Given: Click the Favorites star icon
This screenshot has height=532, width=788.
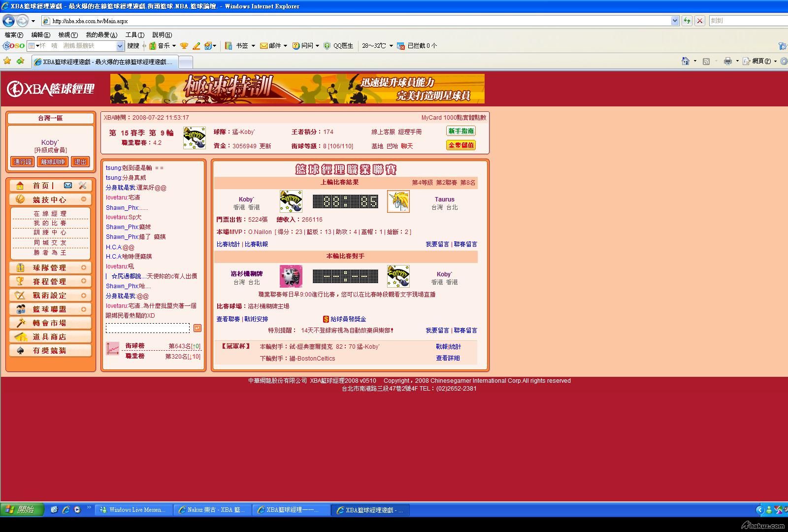Looking at the screenshot, I should pos(7,61).
